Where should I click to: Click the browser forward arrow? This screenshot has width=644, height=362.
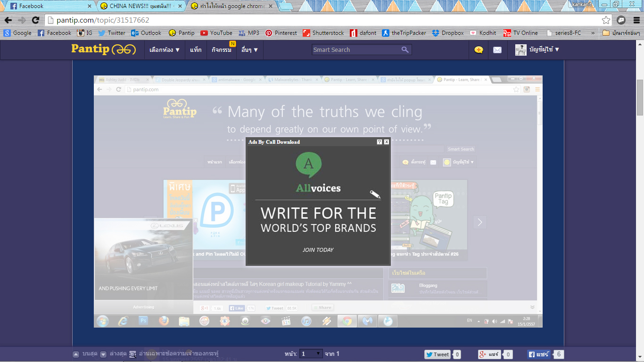click(22, 20)
